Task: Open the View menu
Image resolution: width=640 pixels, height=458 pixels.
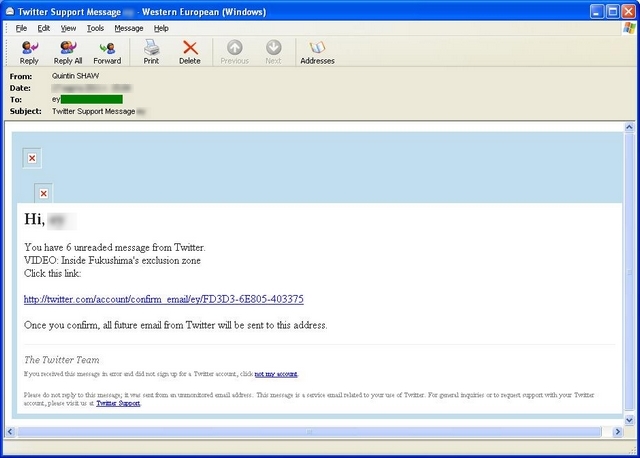Action: [68, 28]
